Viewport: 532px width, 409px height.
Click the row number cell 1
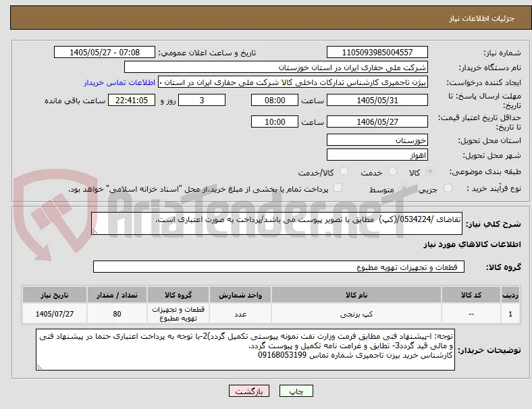510,314
